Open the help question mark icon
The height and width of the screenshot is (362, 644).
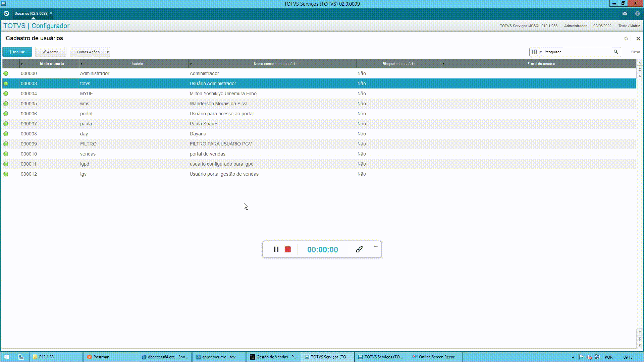coord(638,13)
